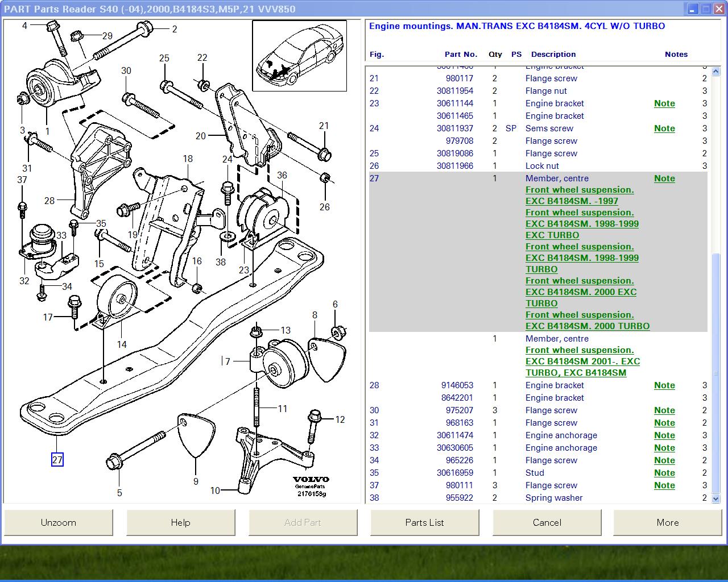The height and width of the screenshot is (582, 728).
Task: Open Note link for Engine anchorage 30611474
Action: pos(664,435)
